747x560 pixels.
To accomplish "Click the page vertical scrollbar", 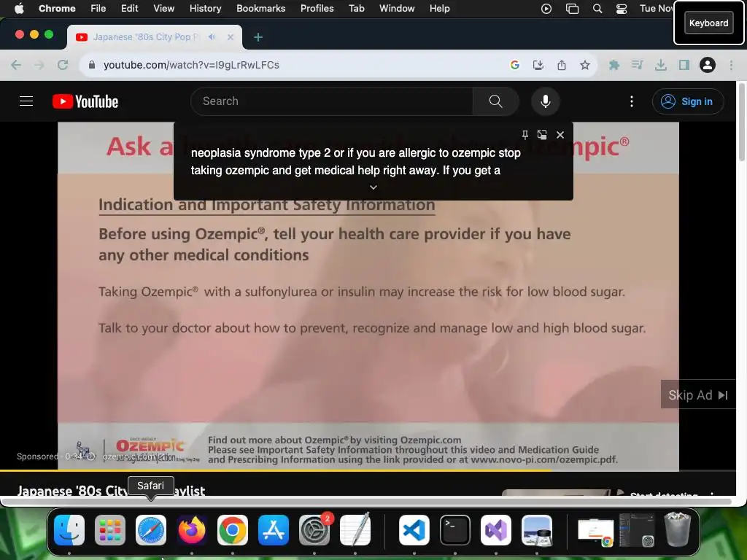I will coord(741,122).
